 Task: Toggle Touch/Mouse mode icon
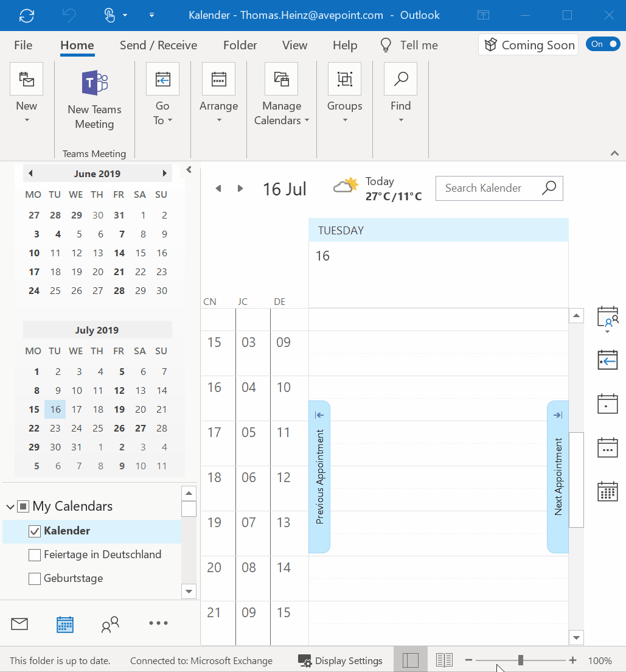(x=110, y=15)
